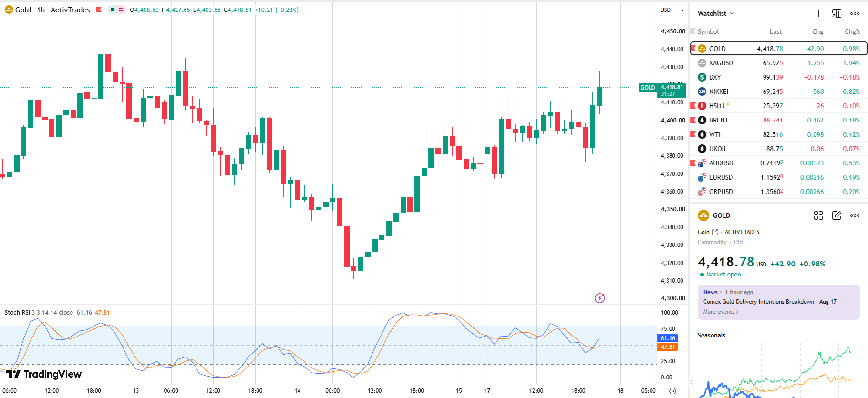This screenshot has width=868, height=398.
Task: Open chart time axis settings gear
Action: pos(672,391)
